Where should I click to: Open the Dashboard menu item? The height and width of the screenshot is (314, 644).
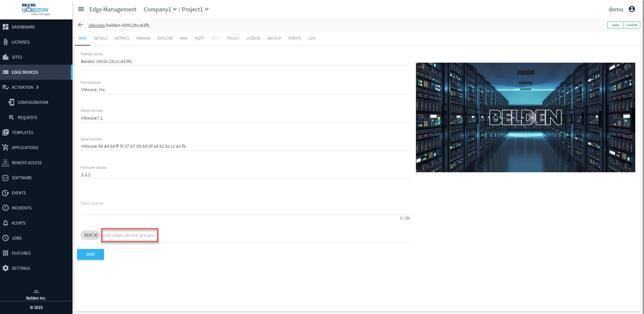36,27
